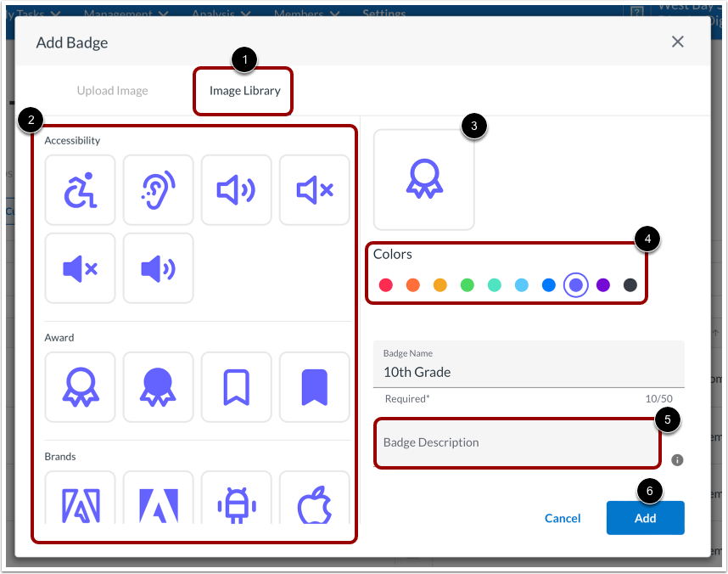728x574 pixels.
Task: Open the Management menu in background
Action: coord(126,14)
